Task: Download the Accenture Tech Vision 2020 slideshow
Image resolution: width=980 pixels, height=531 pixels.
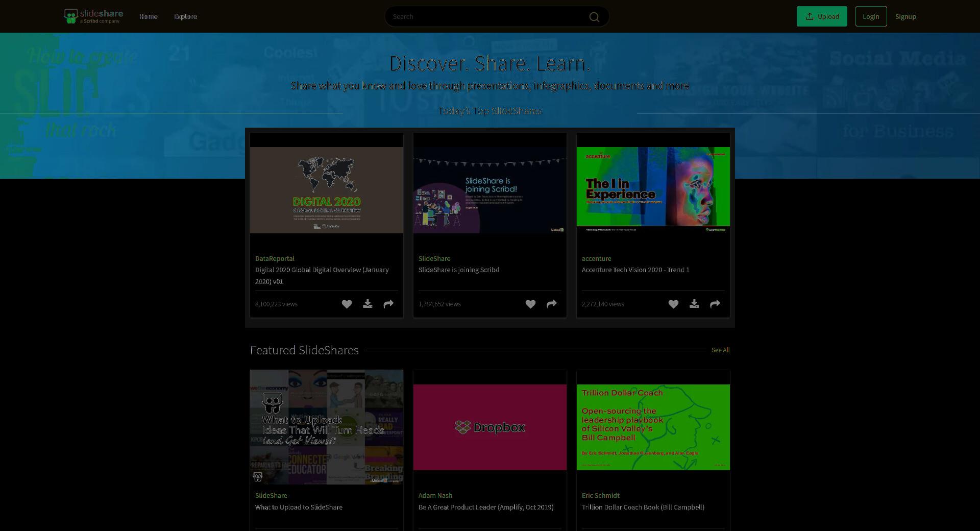Action: (x=694, y=304)
